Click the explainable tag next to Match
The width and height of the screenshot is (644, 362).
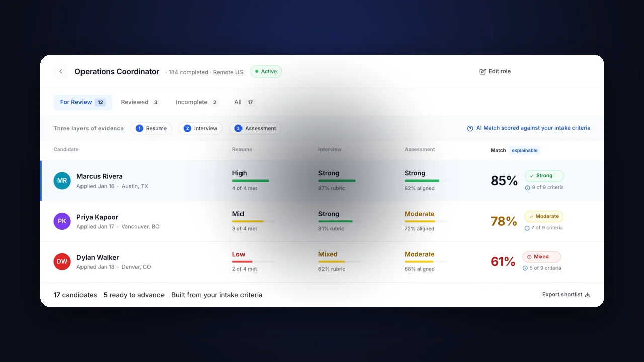click(525, 150)
